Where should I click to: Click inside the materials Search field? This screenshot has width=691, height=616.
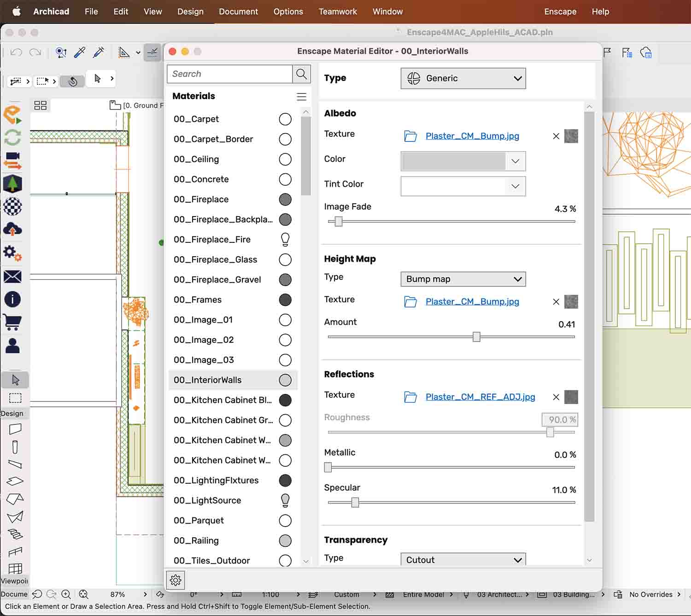click(x=229, y=74)
